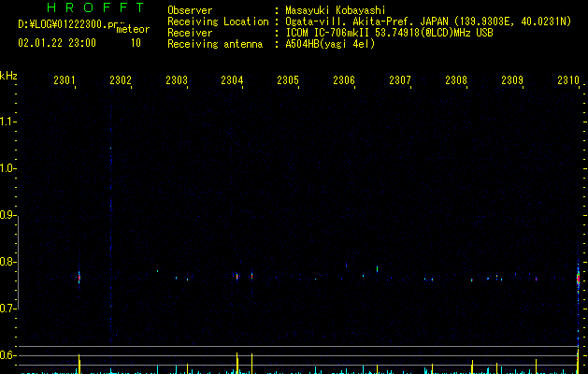Click the HROFFT title text
The height and width of the screenshot is (374, 588).
coord(95,7)
